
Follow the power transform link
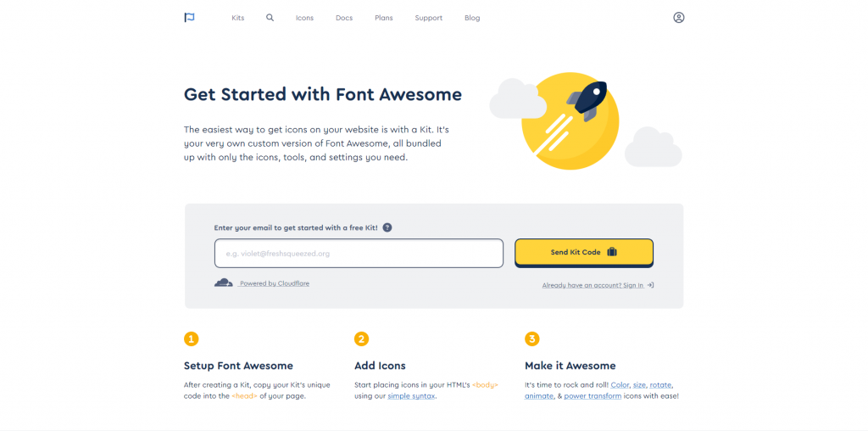tap(593, 396)
